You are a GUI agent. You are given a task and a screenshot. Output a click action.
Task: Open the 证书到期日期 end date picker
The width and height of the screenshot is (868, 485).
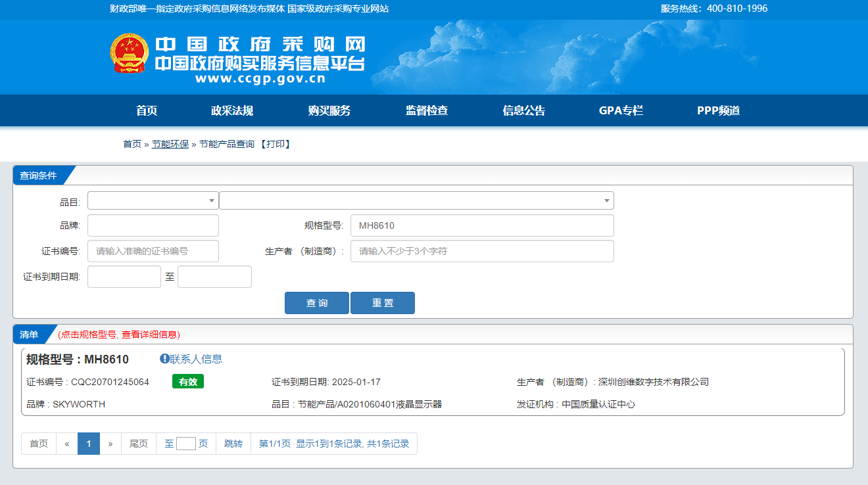point(214,276)
